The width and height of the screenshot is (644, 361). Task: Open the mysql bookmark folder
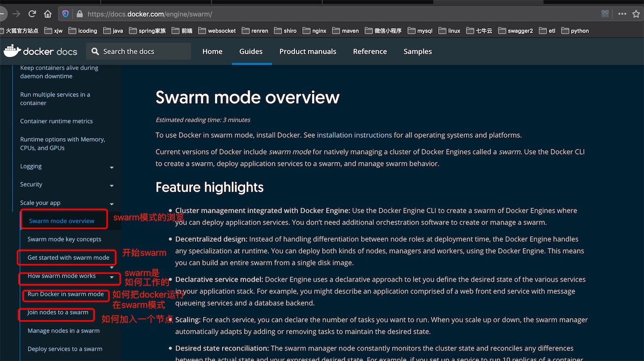(x=420, y=30)
